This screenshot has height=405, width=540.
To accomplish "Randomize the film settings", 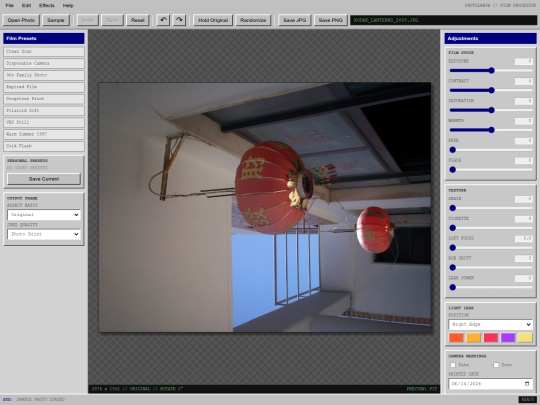I will coord(253,20).
